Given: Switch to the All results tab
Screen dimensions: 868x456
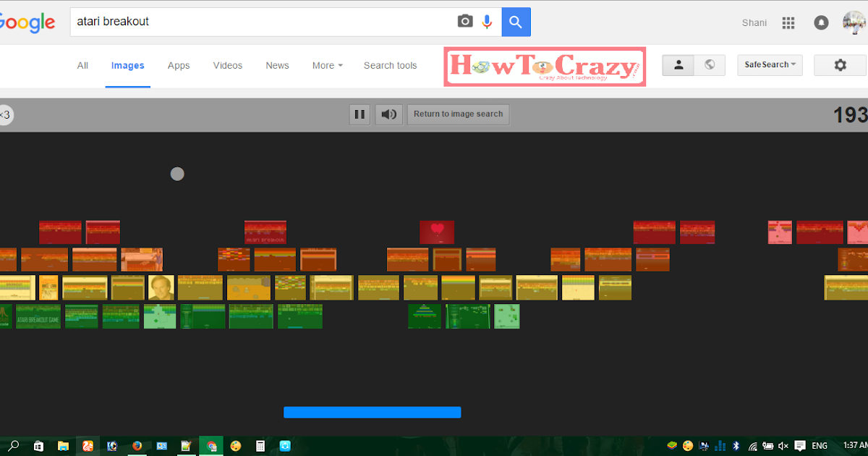Looking at the screenshot, I should point(82,65).
